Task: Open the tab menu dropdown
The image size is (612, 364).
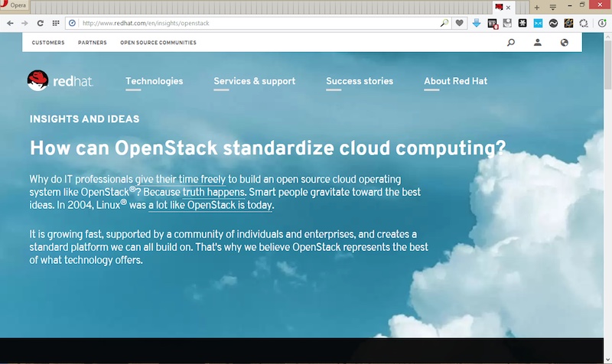Action: click(552, 8)
